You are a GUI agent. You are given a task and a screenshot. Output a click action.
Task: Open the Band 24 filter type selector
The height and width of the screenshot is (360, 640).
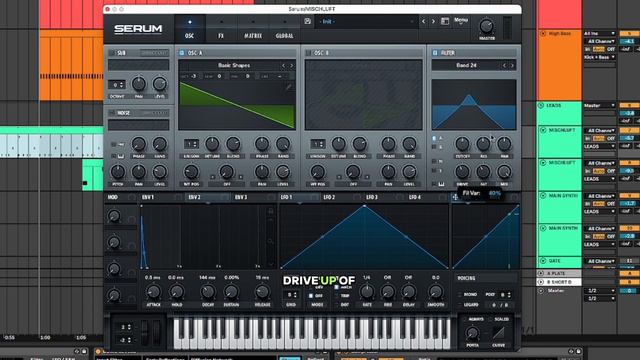pyautogui.click(x=466, y=65)
